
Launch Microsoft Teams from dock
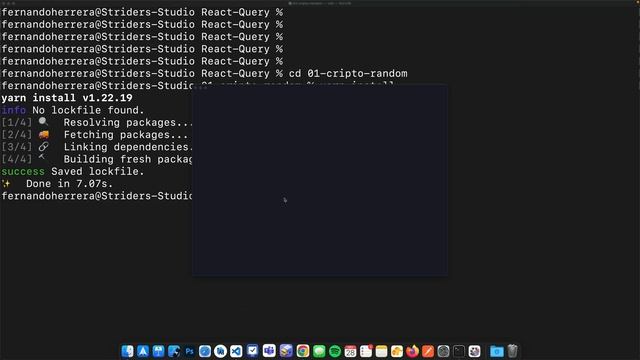pyautogui.click(x=269, y=351)
